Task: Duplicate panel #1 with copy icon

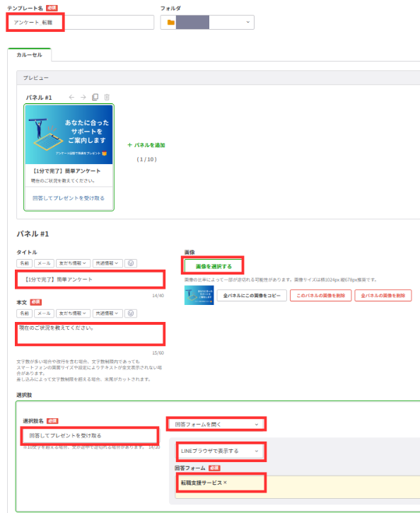Action: pyautogui.click(x=95, y=97)
